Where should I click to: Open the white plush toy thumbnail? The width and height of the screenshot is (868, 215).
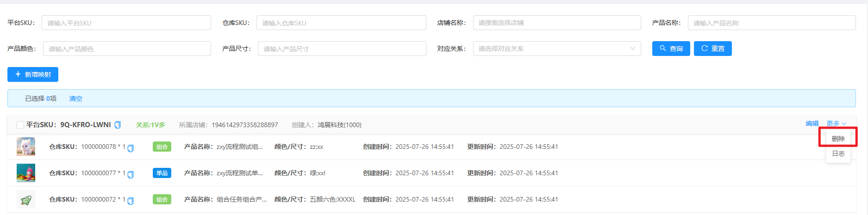point(26,147)
